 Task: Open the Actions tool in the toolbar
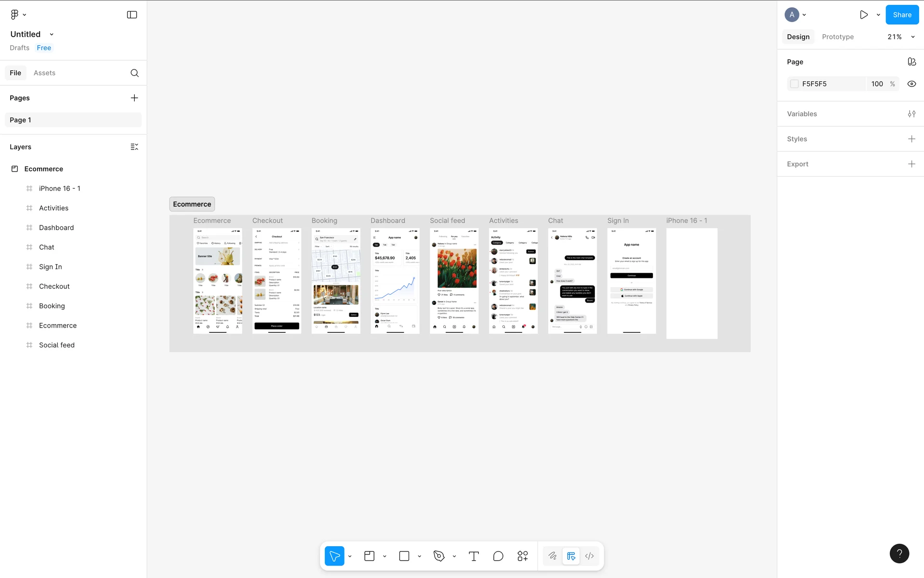tap(523, 556)
